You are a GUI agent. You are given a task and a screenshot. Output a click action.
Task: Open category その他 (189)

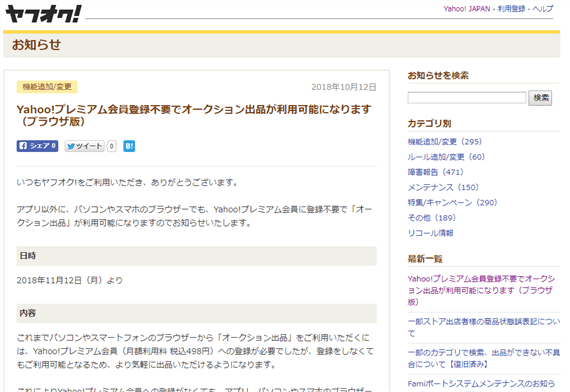coord(431,218)
